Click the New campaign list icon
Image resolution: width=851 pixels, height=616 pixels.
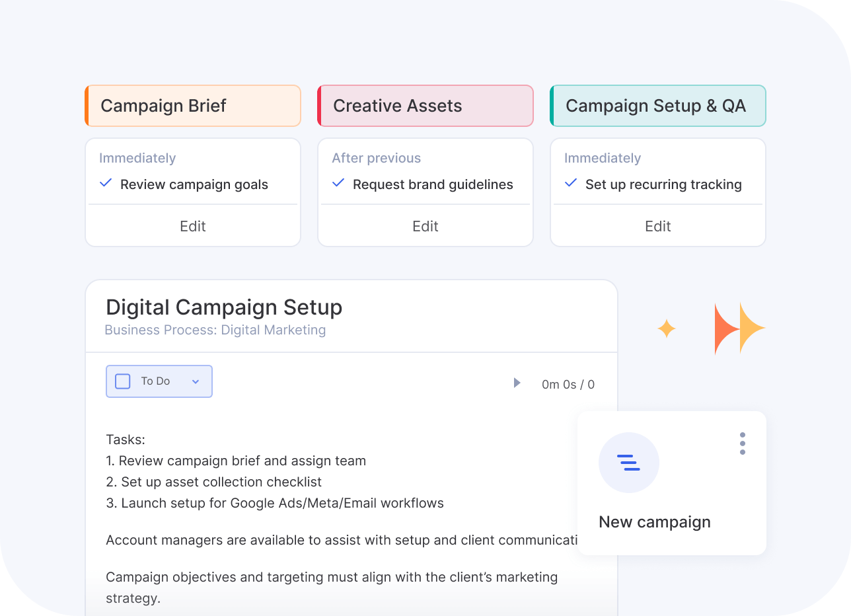(628, 463)
